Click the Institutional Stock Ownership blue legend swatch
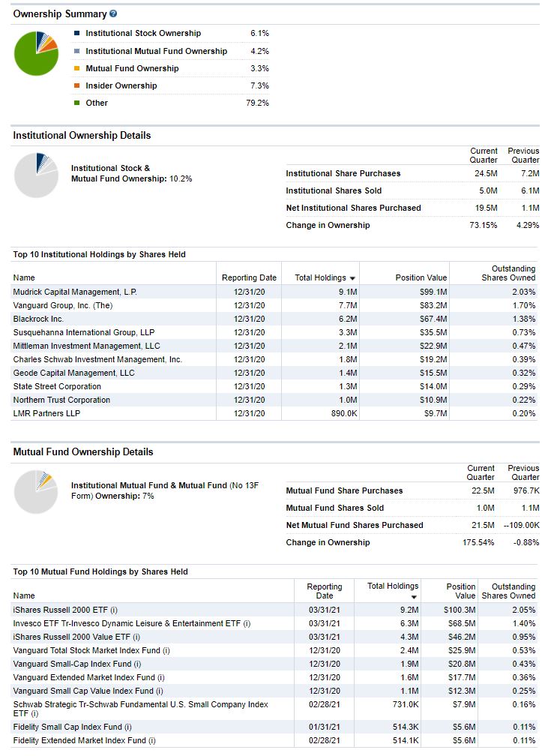Image resolution: width=557 pixels, height=756 pixels. click(77, 33)
